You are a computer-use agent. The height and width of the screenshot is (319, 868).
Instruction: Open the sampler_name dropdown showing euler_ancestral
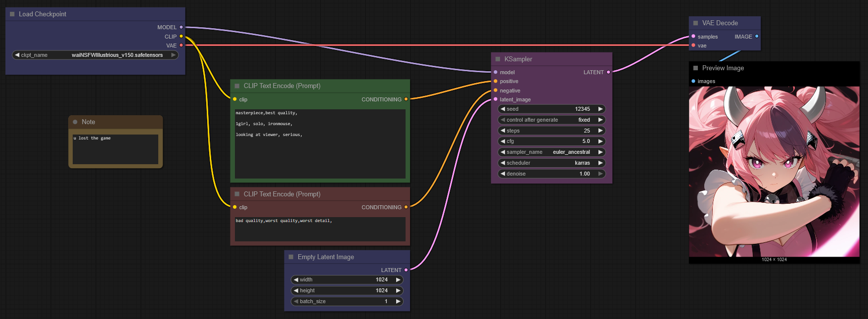pyautogui.click(x=551, y=152)
